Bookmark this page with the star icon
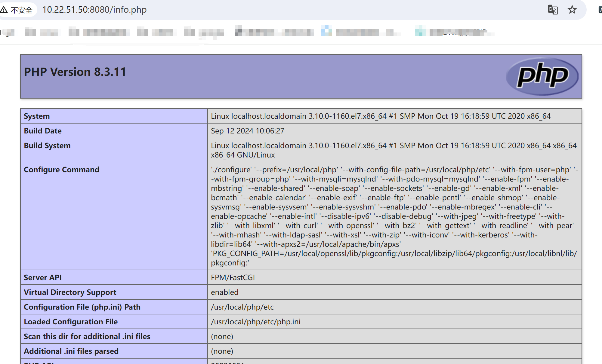 click(x=572, y=10)
